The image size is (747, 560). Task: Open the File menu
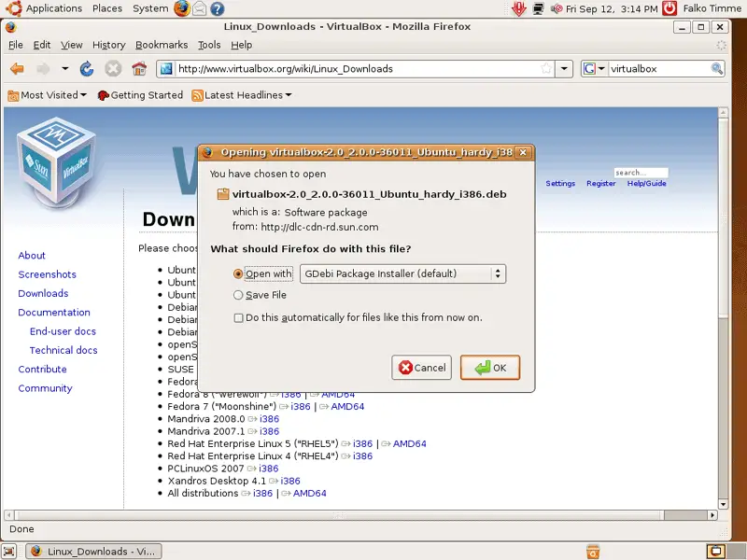click(16, 45)
